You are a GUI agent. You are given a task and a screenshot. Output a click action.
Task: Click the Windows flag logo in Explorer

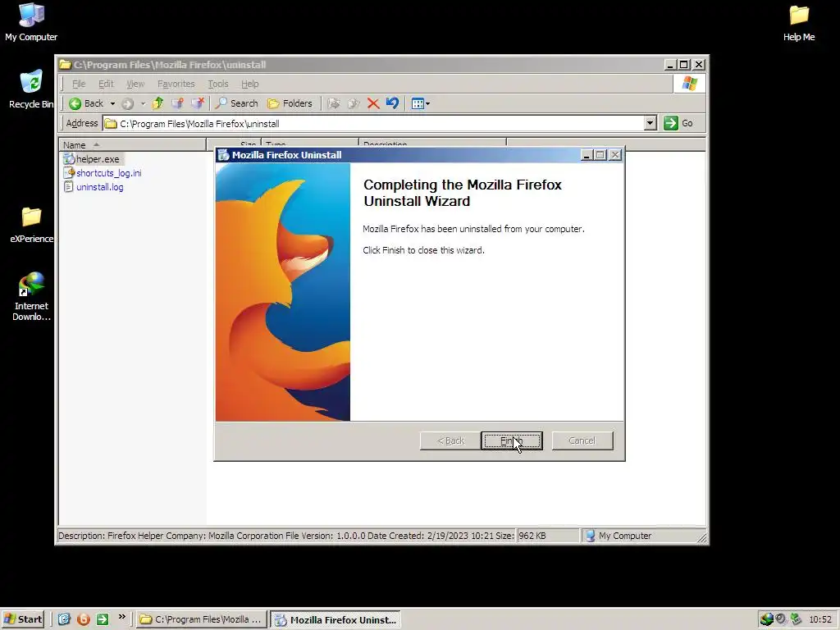pos(689,84)
